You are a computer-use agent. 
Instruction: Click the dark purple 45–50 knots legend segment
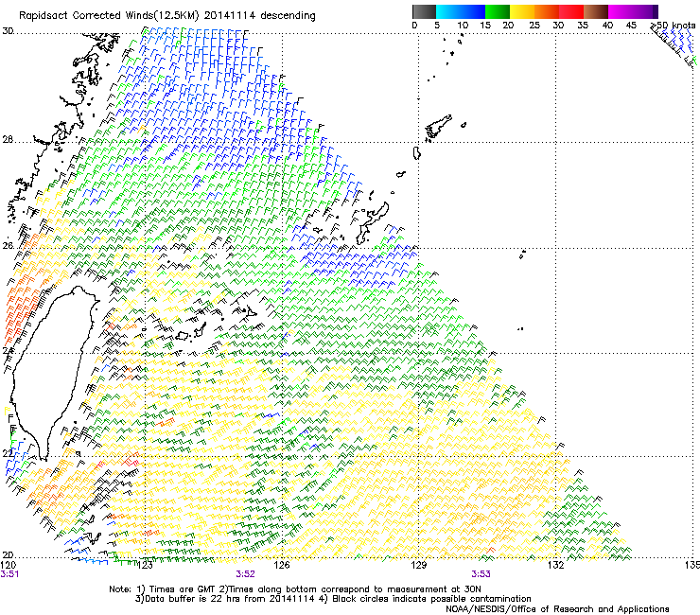[x=645, y=11]
